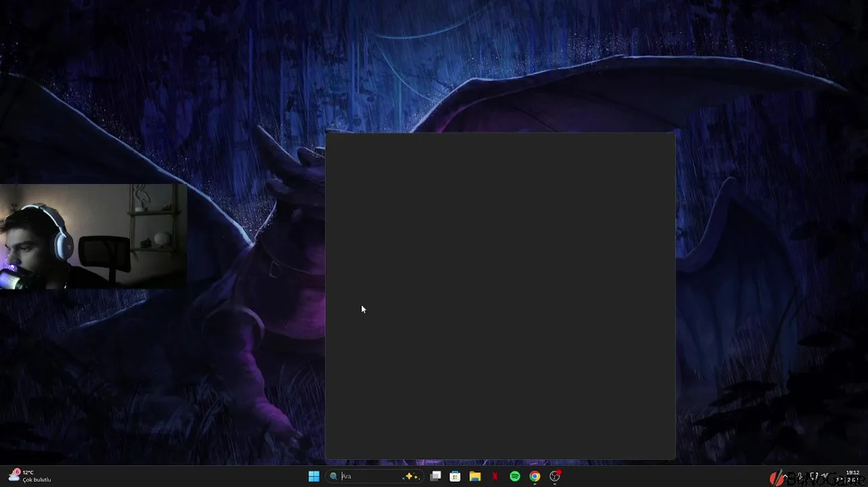Launch Netflix from the taskbar
Screen dimensions: 868x487
(x=495, y=476)
